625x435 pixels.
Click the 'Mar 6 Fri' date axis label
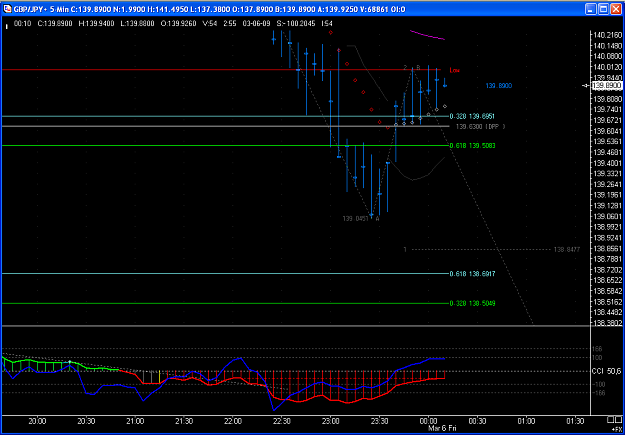click(442, 428)
